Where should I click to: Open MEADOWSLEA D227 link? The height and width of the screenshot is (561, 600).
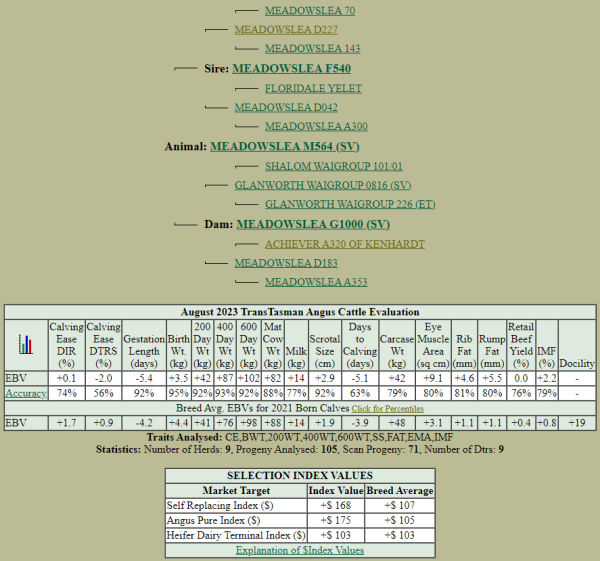tap(286, 29)
